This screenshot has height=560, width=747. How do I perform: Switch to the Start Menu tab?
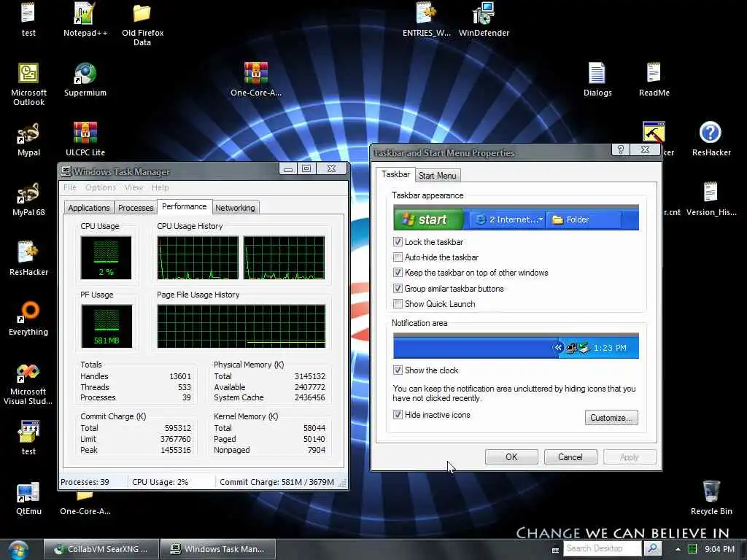(438, 175)
